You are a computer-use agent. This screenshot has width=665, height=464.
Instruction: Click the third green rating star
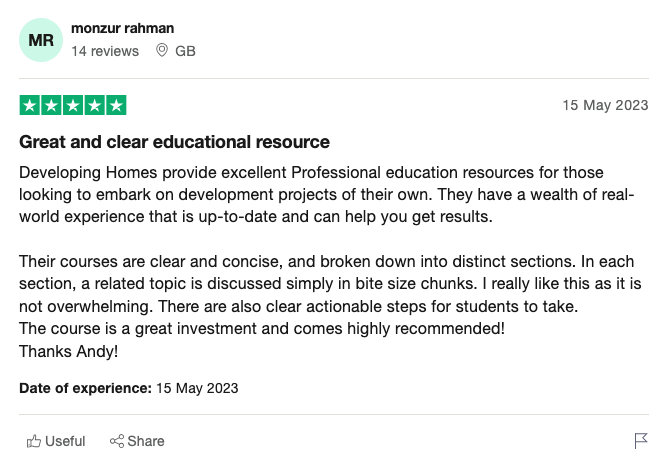(x=73, y=105)
